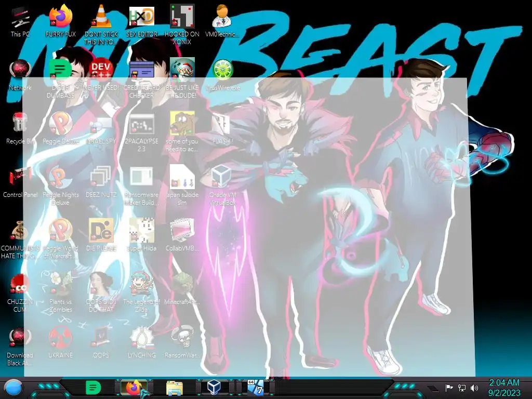Select the ISRAEL SPY desktop icon
Screen dimensions: 532x399
pos(101,129)
